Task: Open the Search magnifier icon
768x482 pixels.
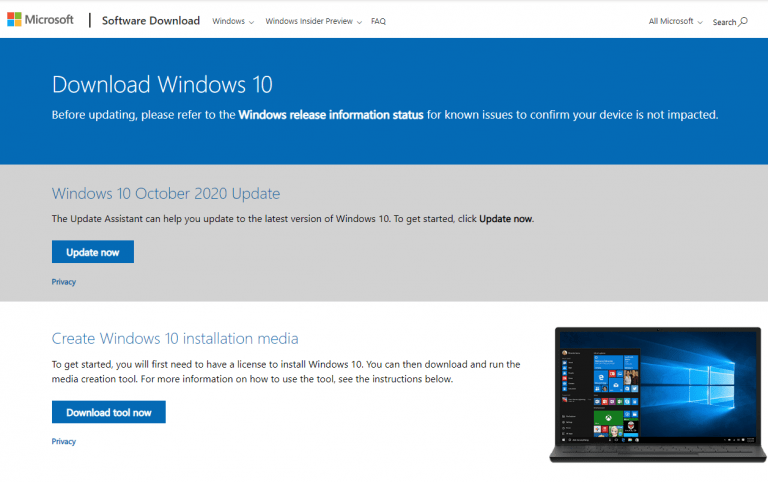Action: coord(744,21)
